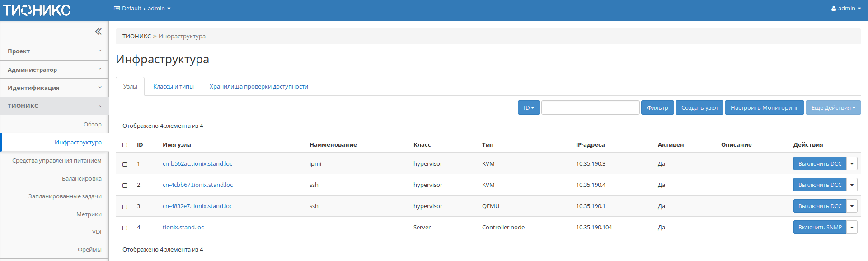Toggle the select-all checkbox in table header
The height and width of the screenshot is (261, 868).
click(x=125, y=145)
